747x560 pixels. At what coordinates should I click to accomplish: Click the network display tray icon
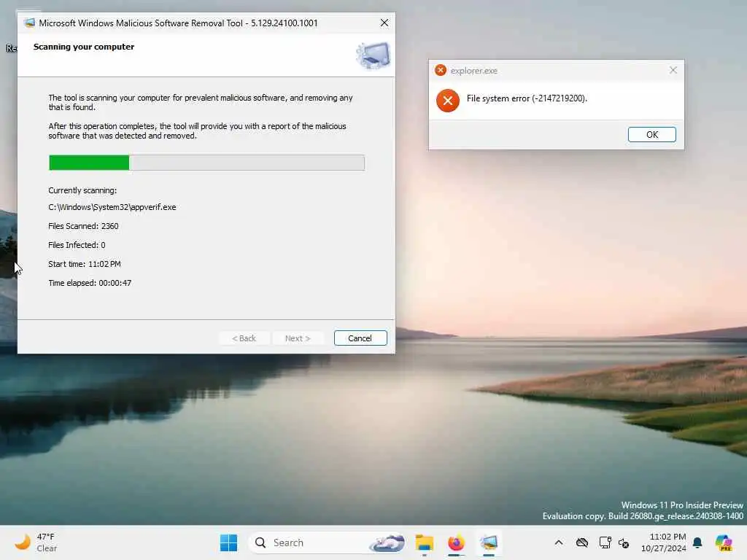(x=605, y=542)
